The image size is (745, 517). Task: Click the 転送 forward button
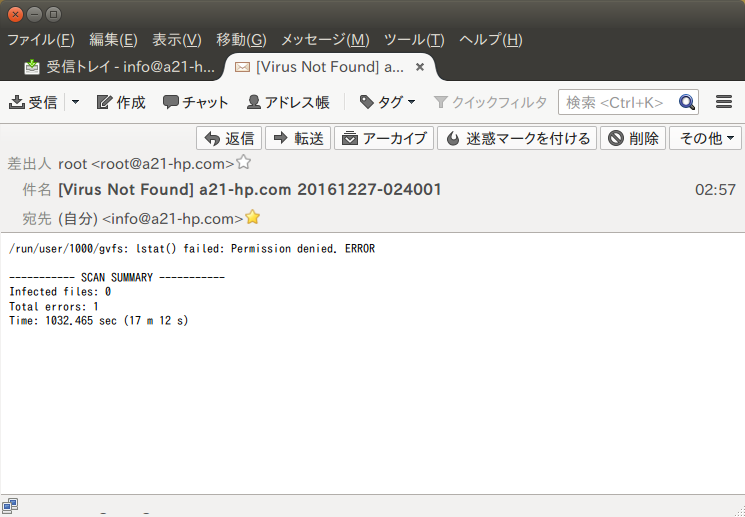coord(298,138)
